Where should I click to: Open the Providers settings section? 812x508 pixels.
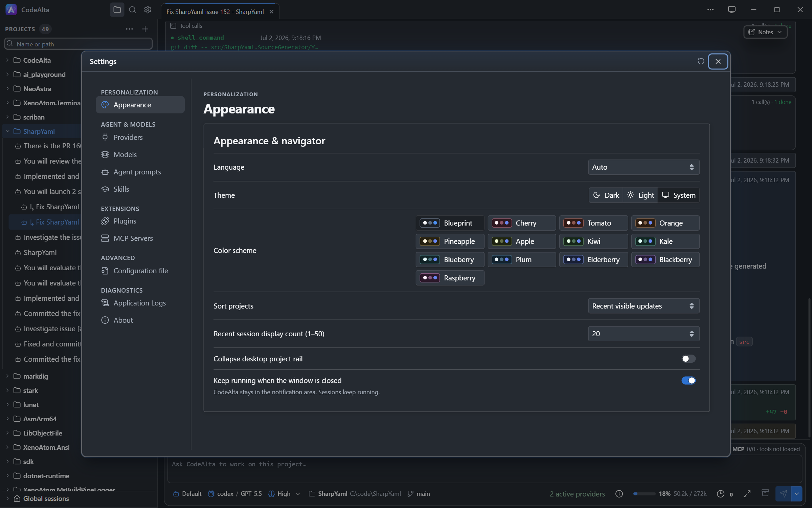point(140,137)
